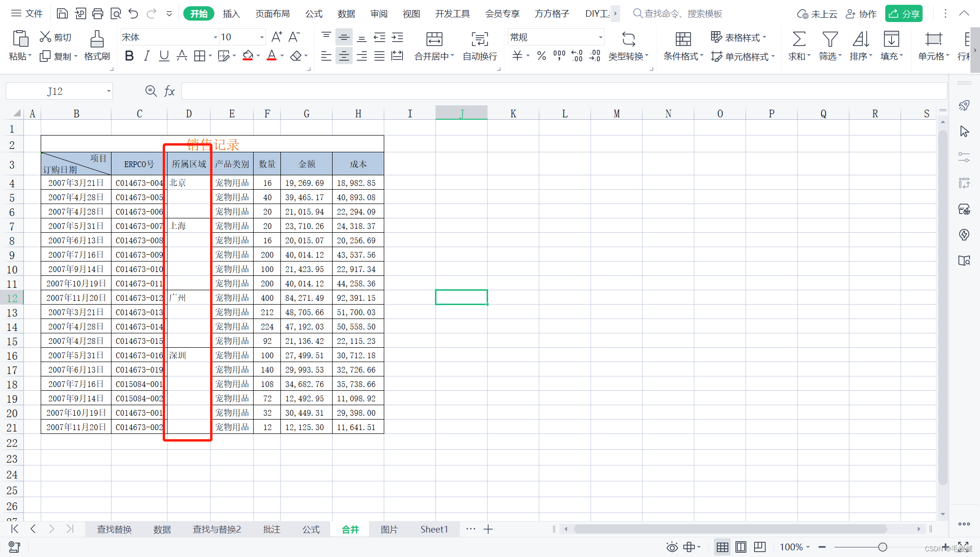Toggle bold formatting
The image size is (980, 557).
129,56
